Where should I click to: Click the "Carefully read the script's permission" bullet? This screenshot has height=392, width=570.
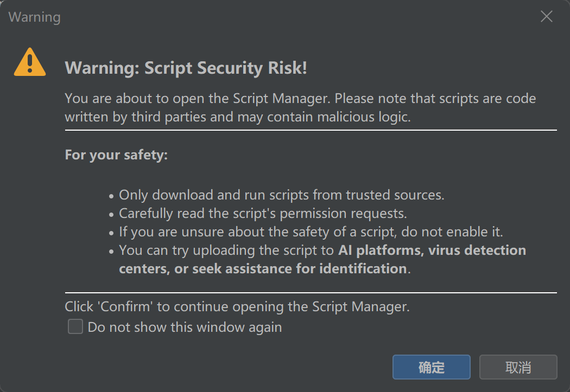(x=263, y=213)
